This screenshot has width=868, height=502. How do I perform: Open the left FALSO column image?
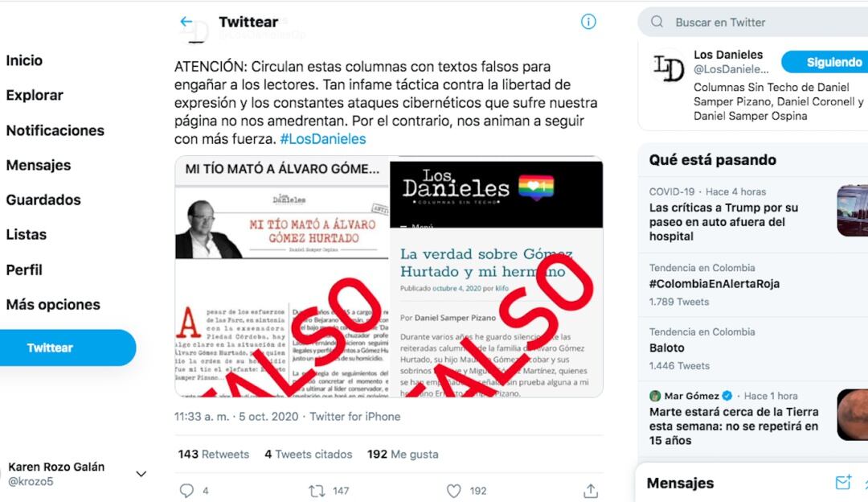click(282, 277)
